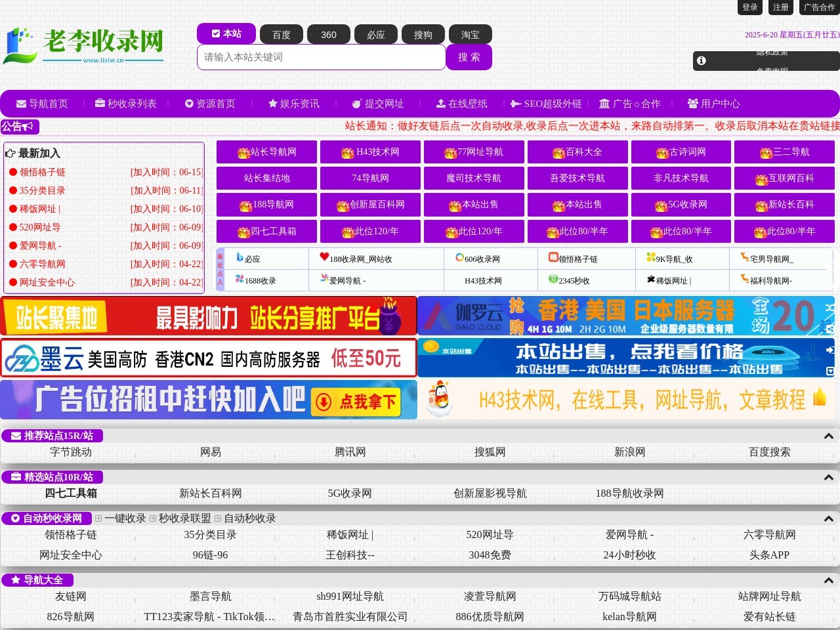Switch search source to 360
The image size is (840, 630).
pyautogui.click(x=329, y=35)
